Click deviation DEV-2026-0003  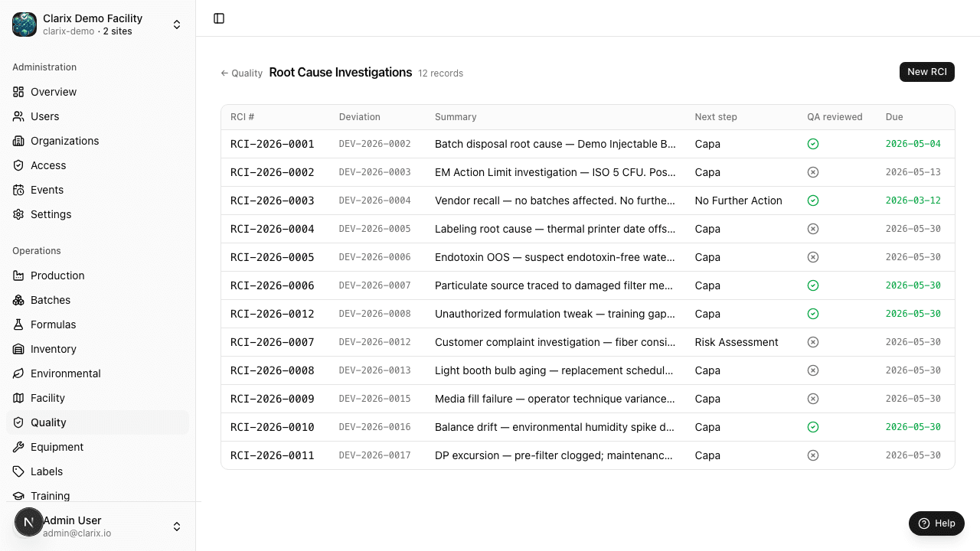point(375,172)
